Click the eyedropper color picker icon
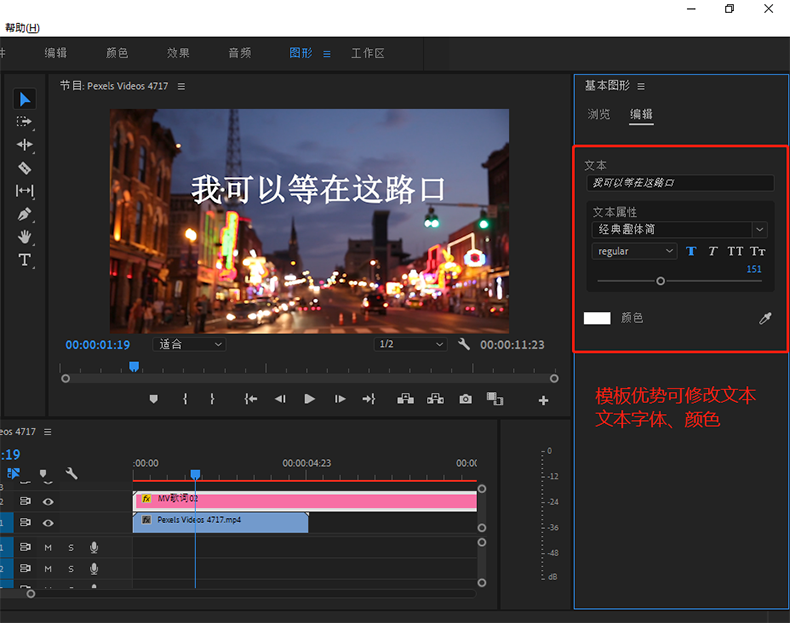Viewport: 790px width, 623px height. click(x=766, y=318)
